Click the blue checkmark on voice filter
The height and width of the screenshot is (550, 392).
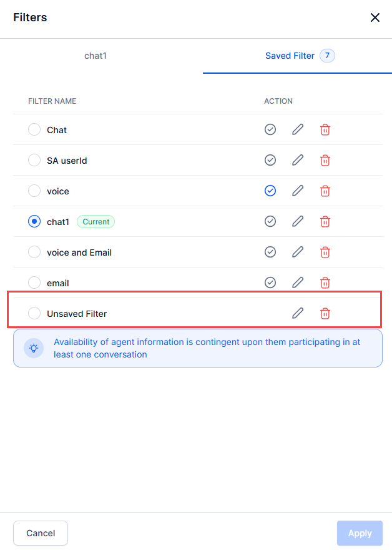pyautogui.click(x=270, y=191)
